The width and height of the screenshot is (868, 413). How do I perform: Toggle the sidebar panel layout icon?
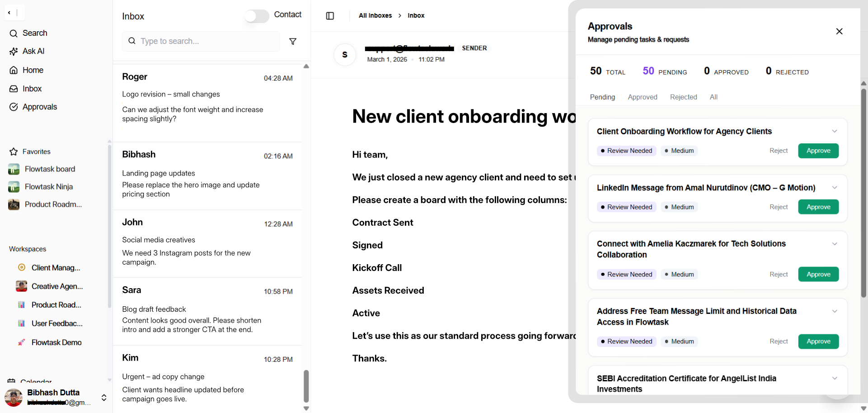coord(330,16)
